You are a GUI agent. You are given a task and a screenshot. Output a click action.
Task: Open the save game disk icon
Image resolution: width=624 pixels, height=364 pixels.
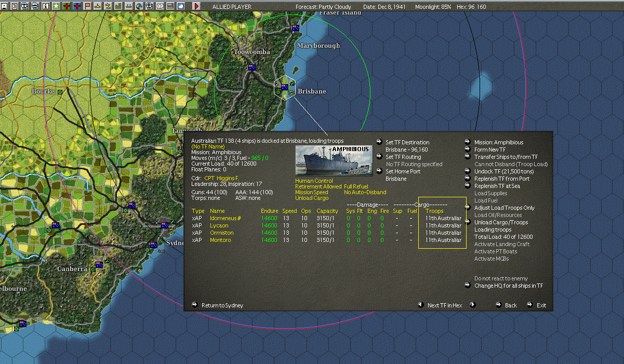point(4,6)
